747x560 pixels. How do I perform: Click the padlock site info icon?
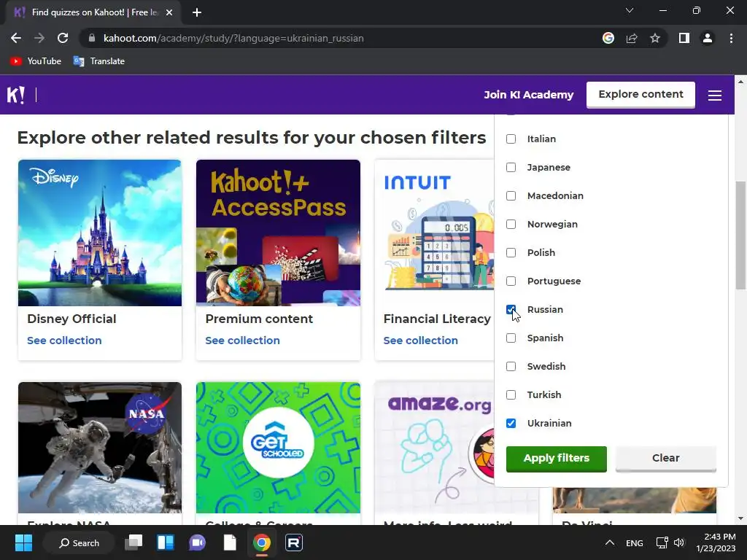click(x=92, y=38)
